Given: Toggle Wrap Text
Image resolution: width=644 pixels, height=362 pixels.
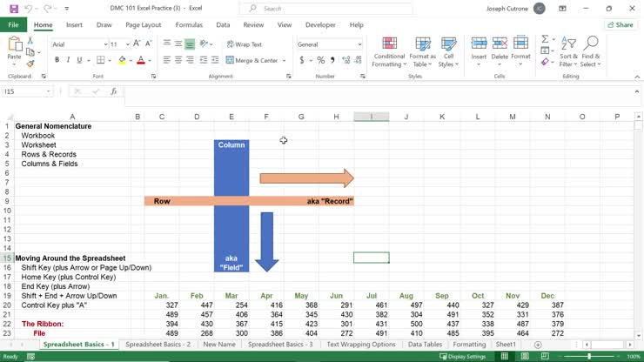Looking at the screenshot, I should click(x=245, y=44).
